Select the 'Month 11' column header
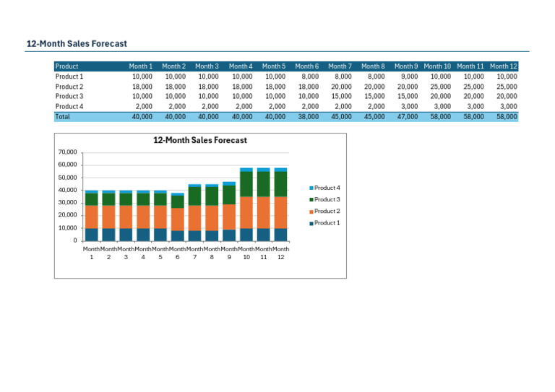 [470, 66]
